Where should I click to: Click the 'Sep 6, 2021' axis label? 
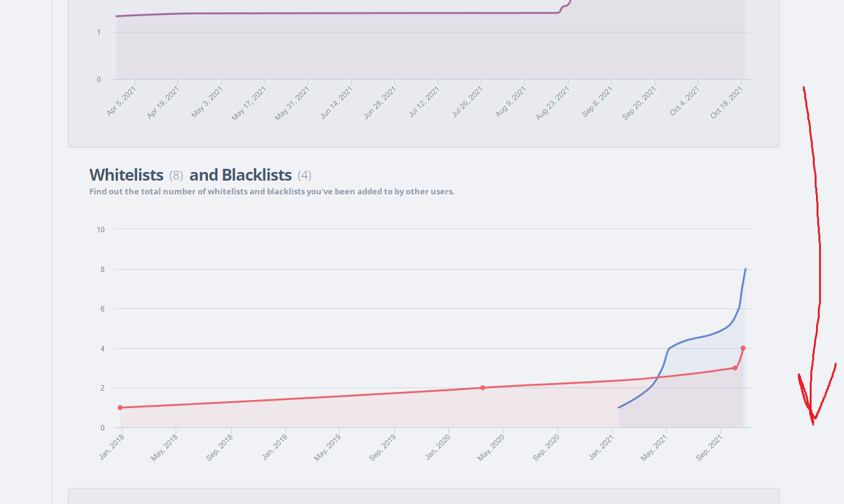pos(599,101)
